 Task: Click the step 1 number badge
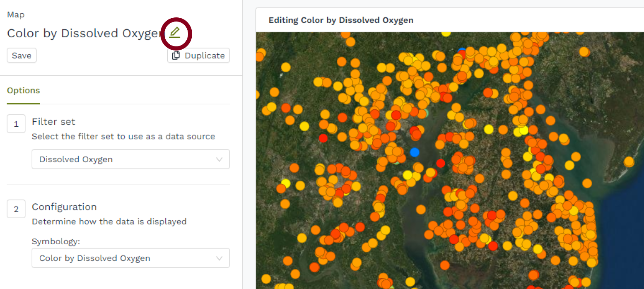click(x=16, y=124)
